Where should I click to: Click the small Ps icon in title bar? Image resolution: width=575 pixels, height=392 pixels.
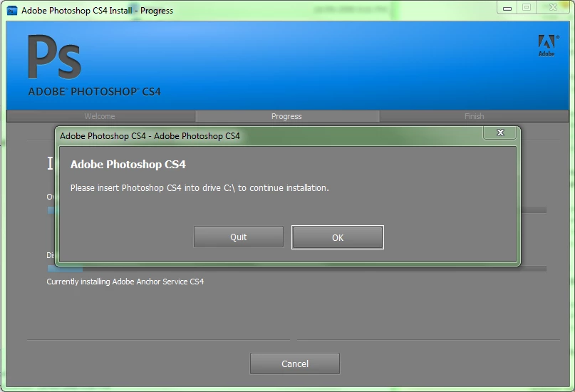12,11
